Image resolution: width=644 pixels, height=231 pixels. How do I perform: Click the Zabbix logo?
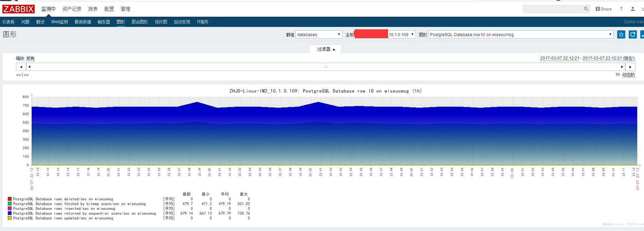pos(18,9)
